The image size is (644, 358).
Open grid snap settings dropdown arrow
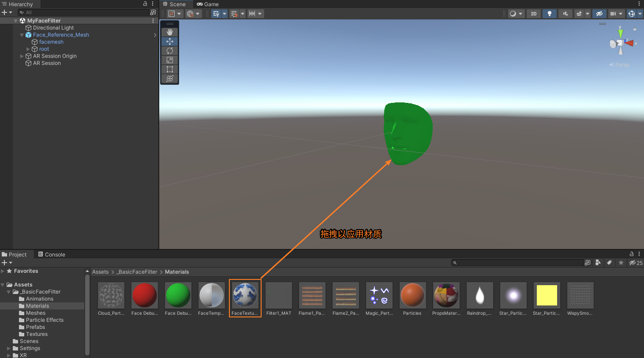[x=243, y=14]
